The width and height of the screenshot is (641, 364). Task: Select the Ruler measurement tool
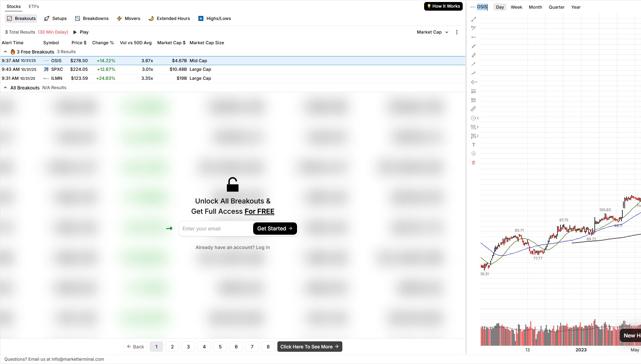[473, 109]
